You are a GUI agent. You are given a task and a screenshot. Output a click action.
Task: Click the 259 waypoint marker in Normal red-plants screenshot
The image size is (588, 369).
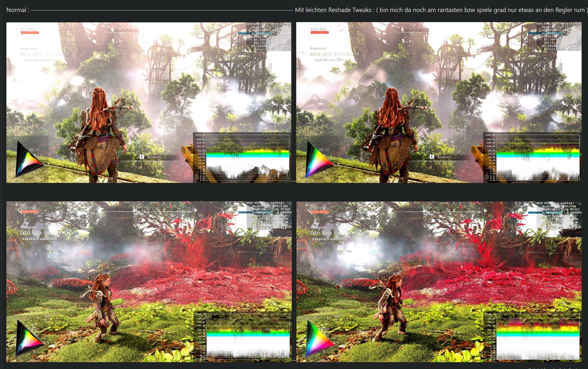pos(56,251)
